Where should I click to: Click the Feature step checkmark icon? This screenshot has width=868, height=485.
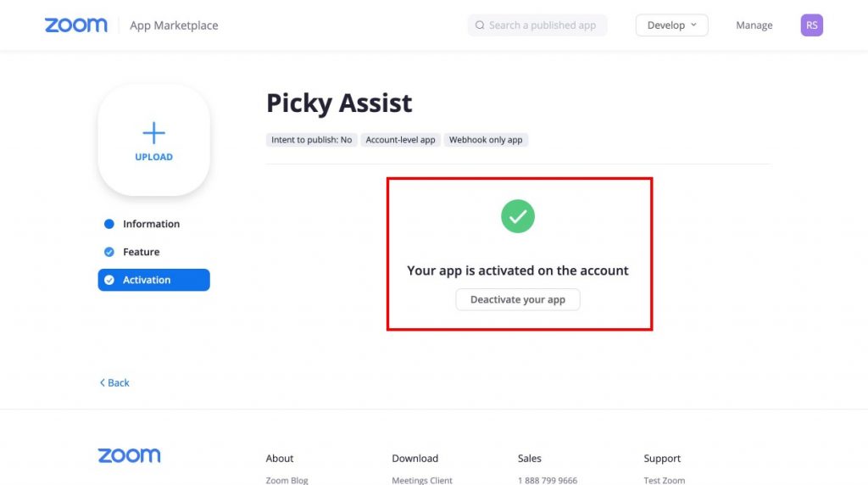[x=109, y=252]
